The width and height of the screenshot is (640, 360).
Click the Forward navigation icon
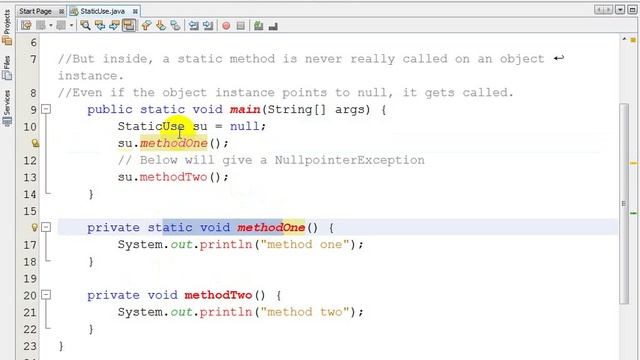[61, 26]
